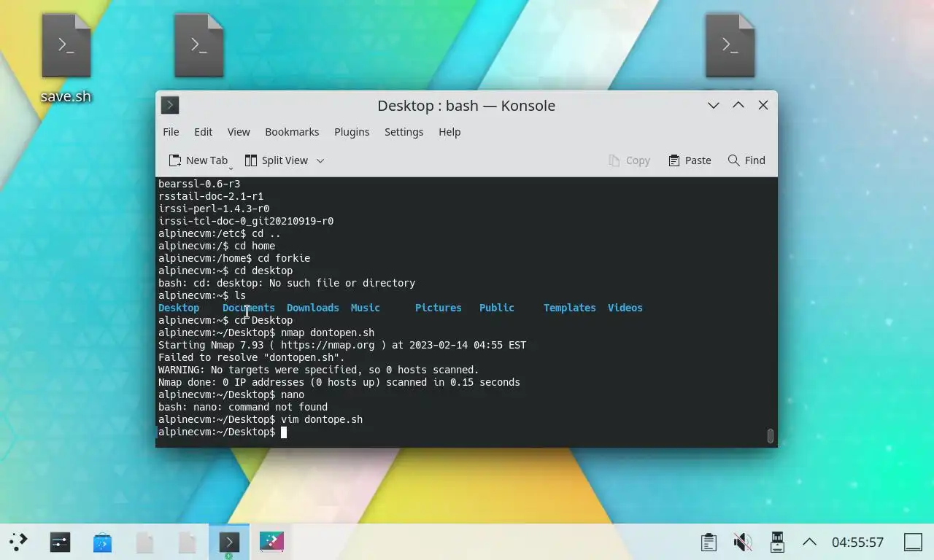This screenshot has width=934, height=560.
Task: Click the https://nmap.org URL in terminal
Action: coord(328,345)
